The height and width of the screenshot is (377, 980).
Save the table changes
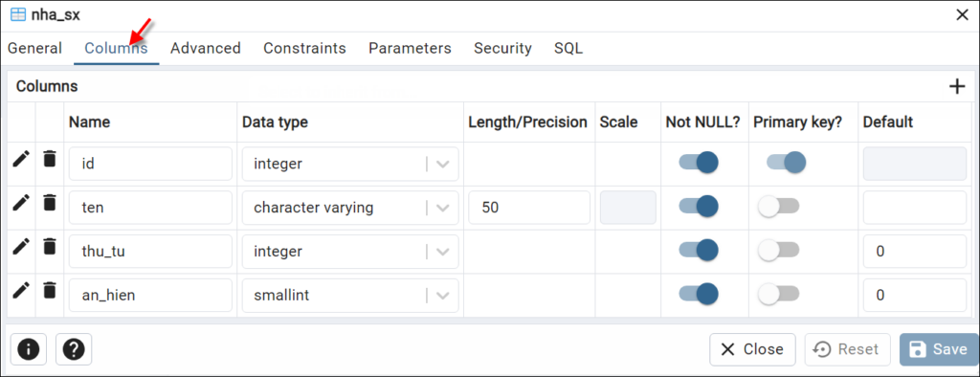pyautogui.click(x=940, y=349)
